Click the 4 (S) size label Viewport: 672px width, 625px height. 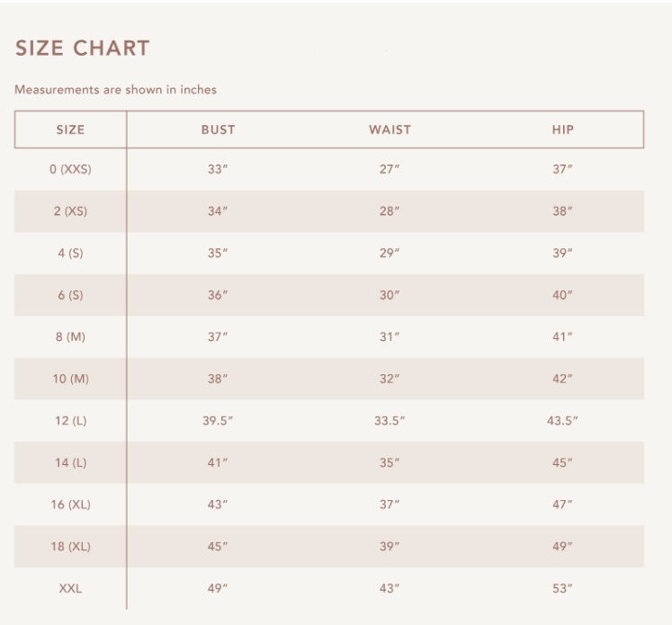[x=70, y=254]
